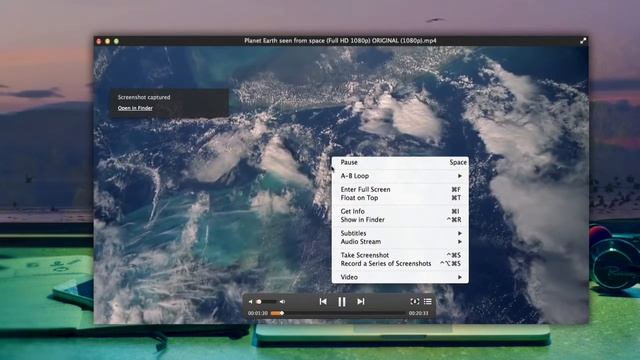Screen dimensions: 640x360
Task: Choose Get Info from the context menu
Action: tap(400, 211)
